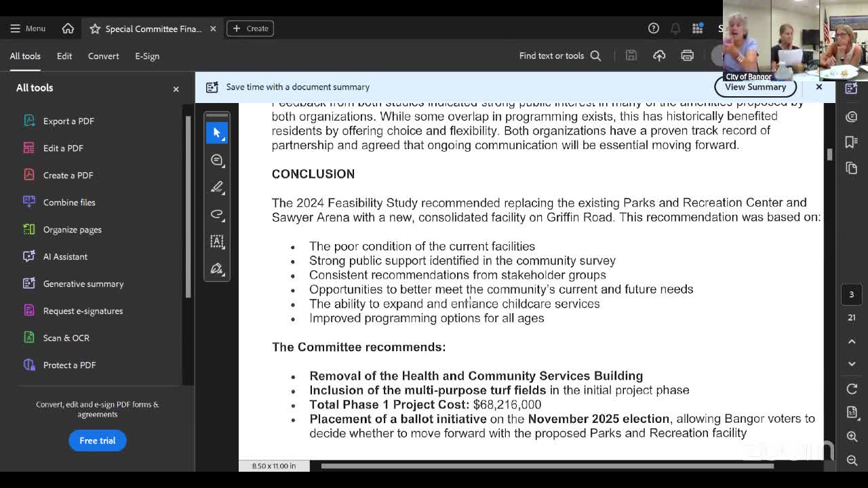Open the Help question mark icon
This screenshot has height=488, width=868.
(x=654, y=28)
